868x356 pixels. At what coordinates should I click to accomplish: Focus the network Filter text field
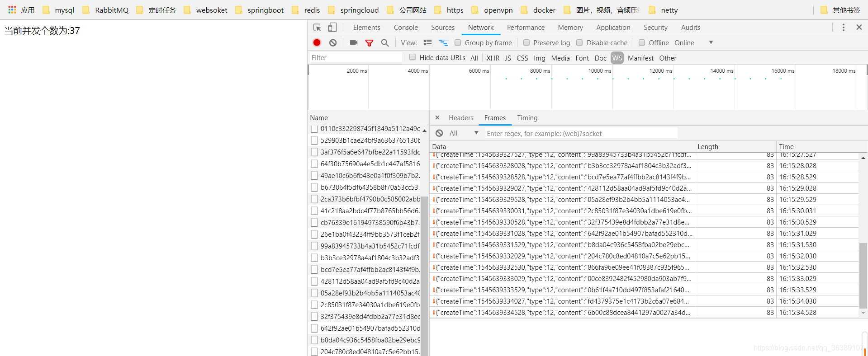(356, 57)
